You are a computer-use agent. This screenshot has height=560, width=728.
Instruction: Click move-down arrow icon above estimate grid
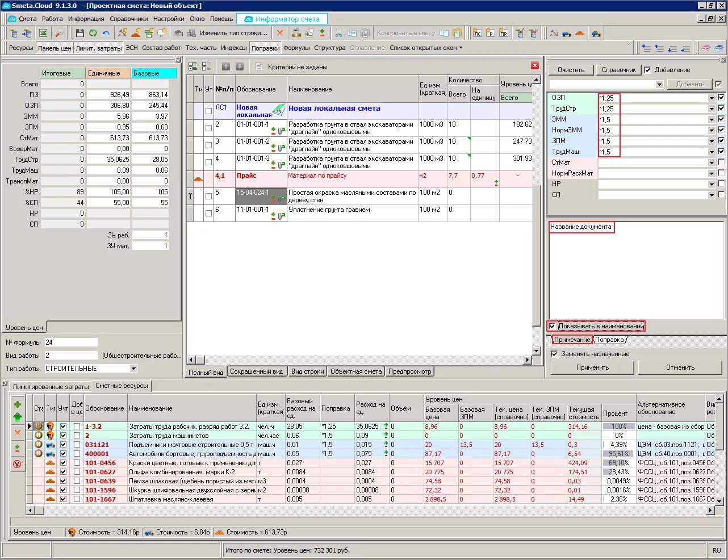(240, 66)
